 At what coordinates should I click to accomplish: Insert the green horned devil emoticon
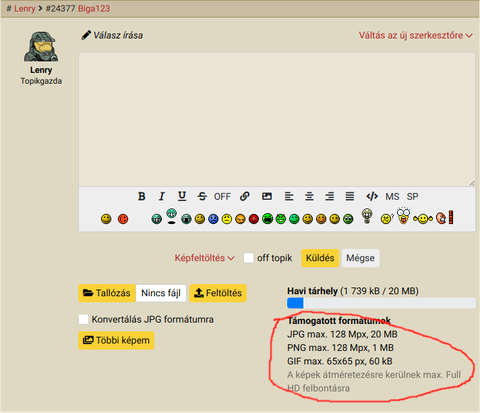(x=281, y=219)
